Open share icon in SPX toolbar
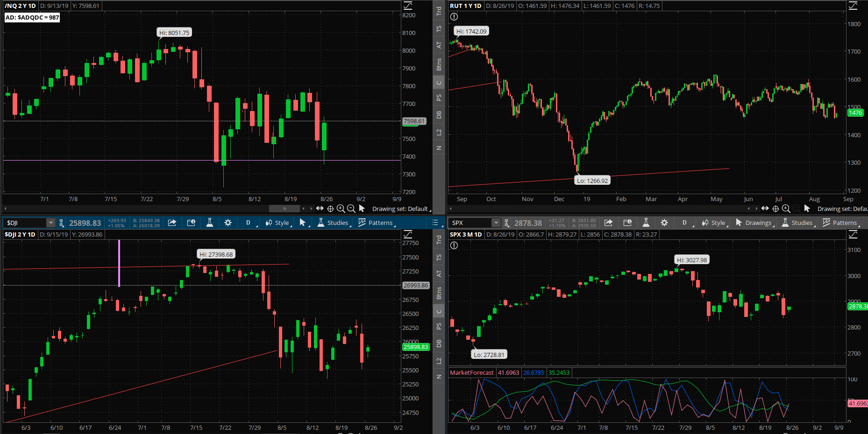Screen dimensions: 868x434 [x=608, y=223]
